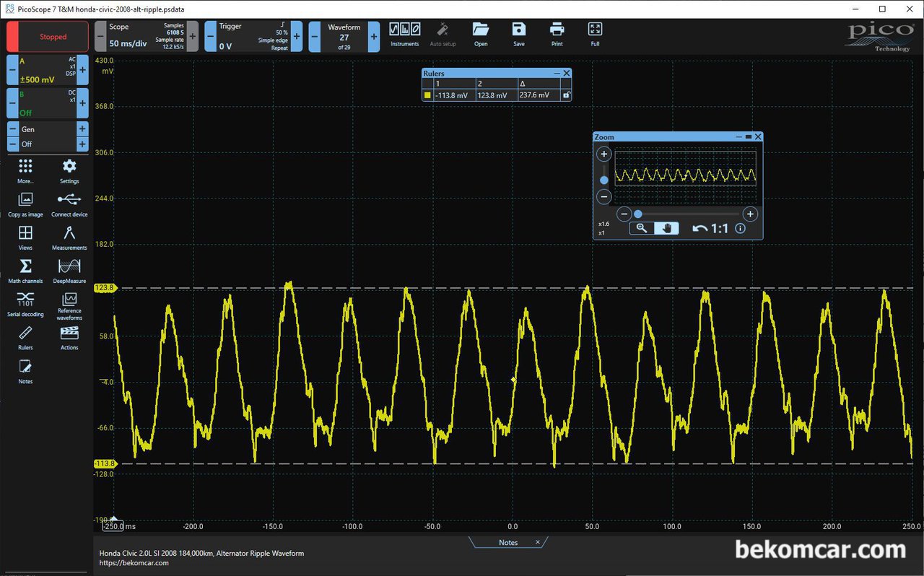Screen dimensions: 924x576
Task: Open Channel A ±500 mV settings
Action: [48, 70]
